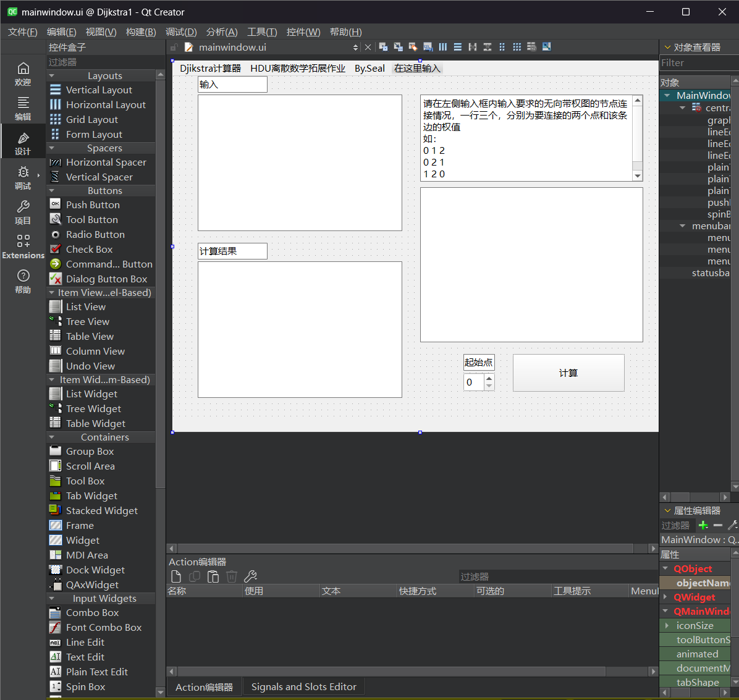Collapse the Spacers category
739x700 pixels.
(52, 148)
